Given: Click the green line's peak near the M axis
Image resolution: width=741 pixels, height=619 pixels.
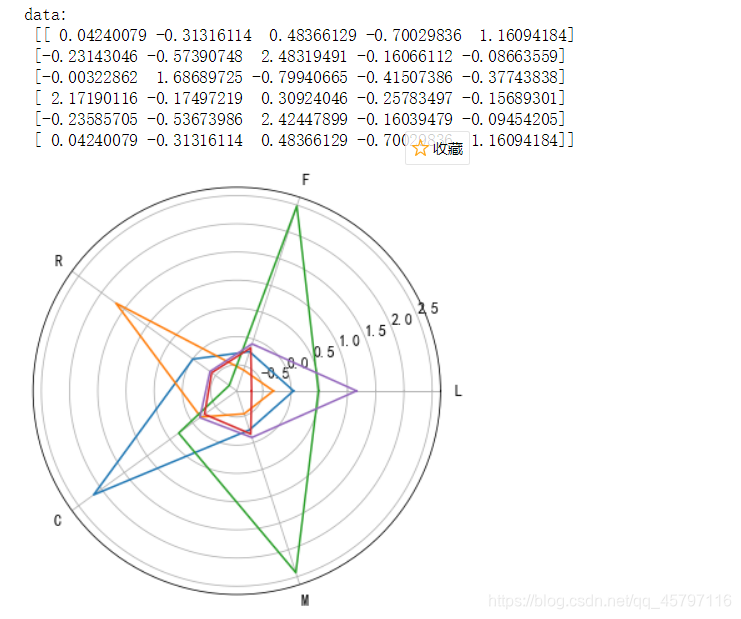Looking at the screenshot, I should (x=296, y=573).
